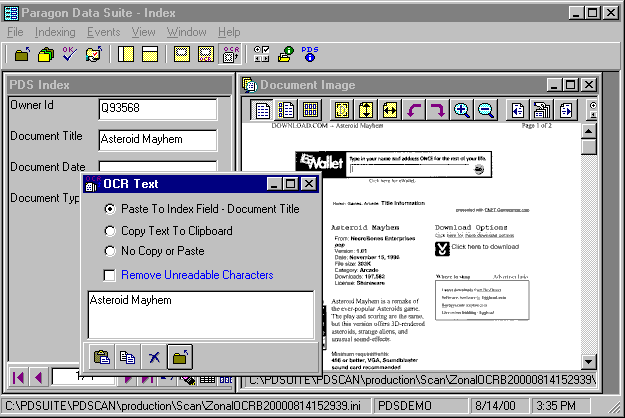Click the fit to height icon

[x=366, y=110]
